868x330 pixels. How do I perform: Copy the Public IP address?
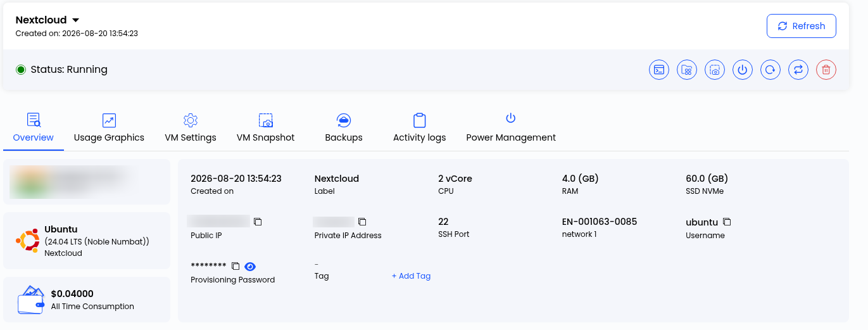(258, 222)
